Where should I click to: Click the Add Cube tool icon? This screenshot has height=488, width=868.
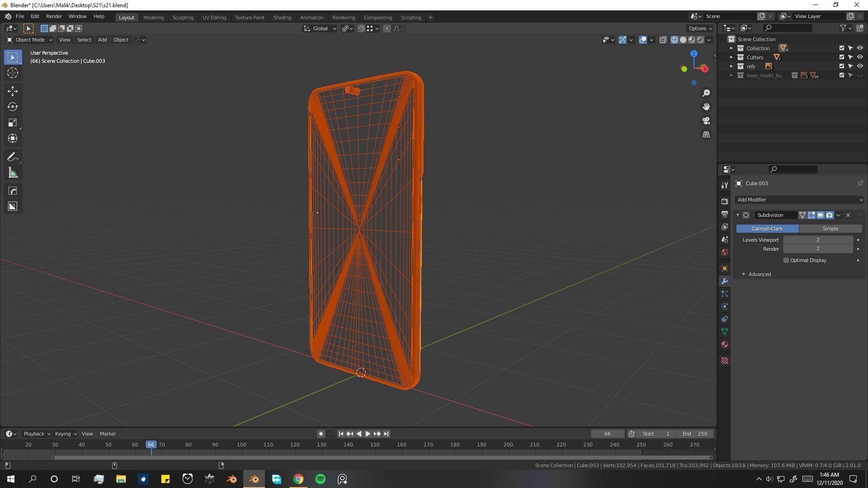pos(13,206)
